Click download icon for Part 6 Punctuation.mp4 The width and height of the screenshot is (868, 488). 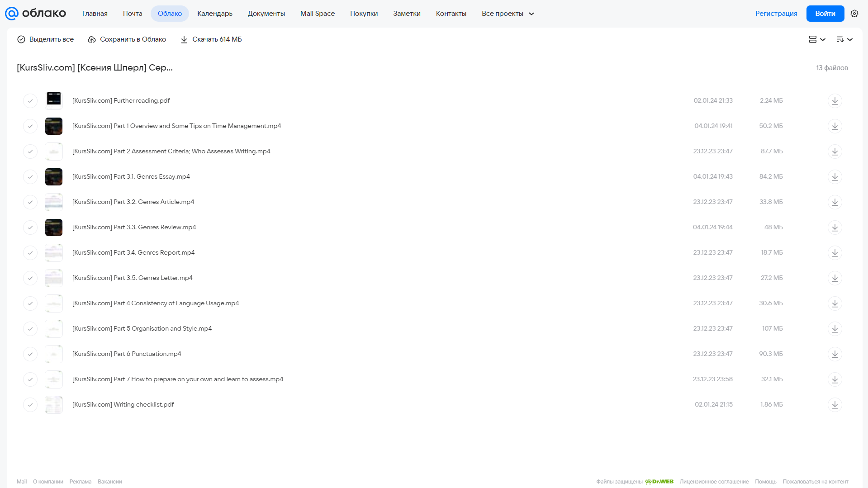coord(835,354)
